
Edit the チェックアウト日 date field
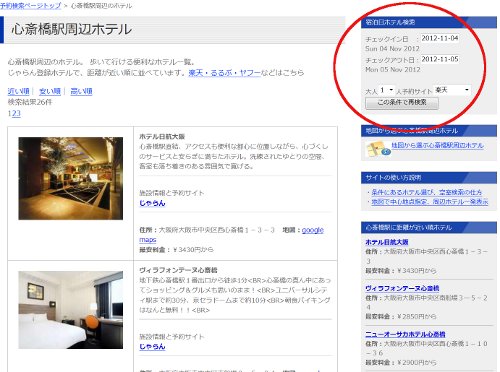pyautogui.click(x=440, y=59)
